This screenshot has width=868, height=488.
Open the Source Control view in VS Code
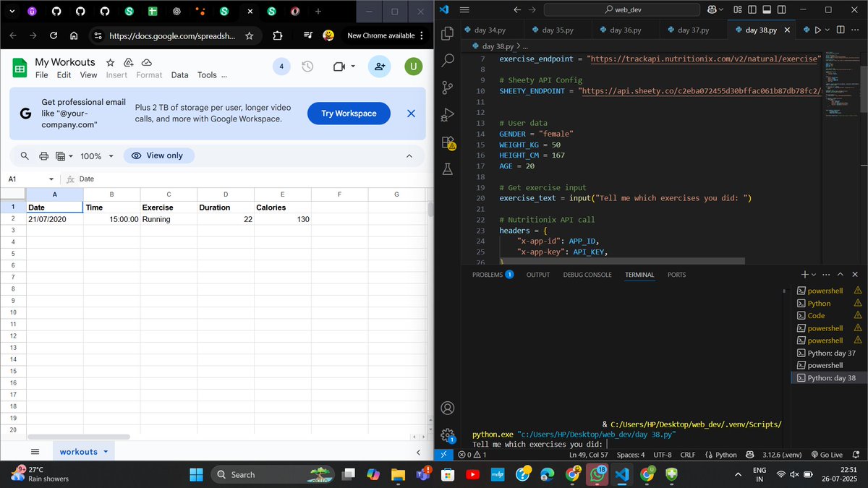click(x=447, y=87)
